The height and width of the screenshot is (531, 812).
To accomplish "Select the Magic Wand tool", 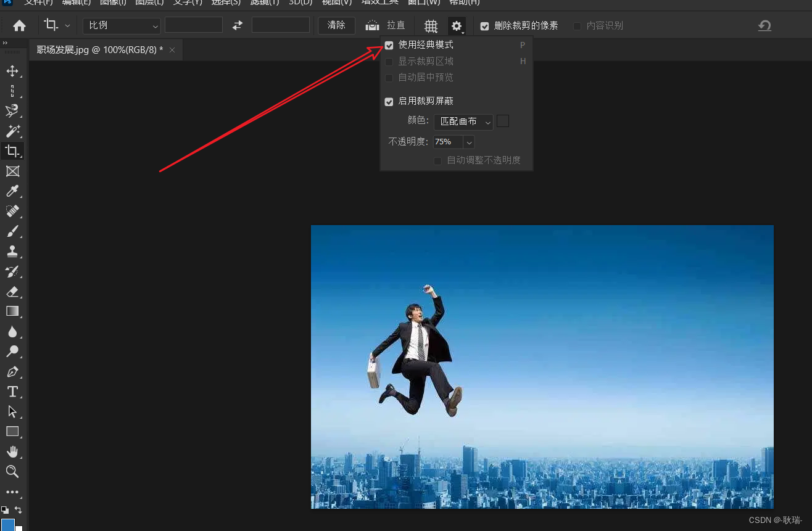I will [12, 131].
